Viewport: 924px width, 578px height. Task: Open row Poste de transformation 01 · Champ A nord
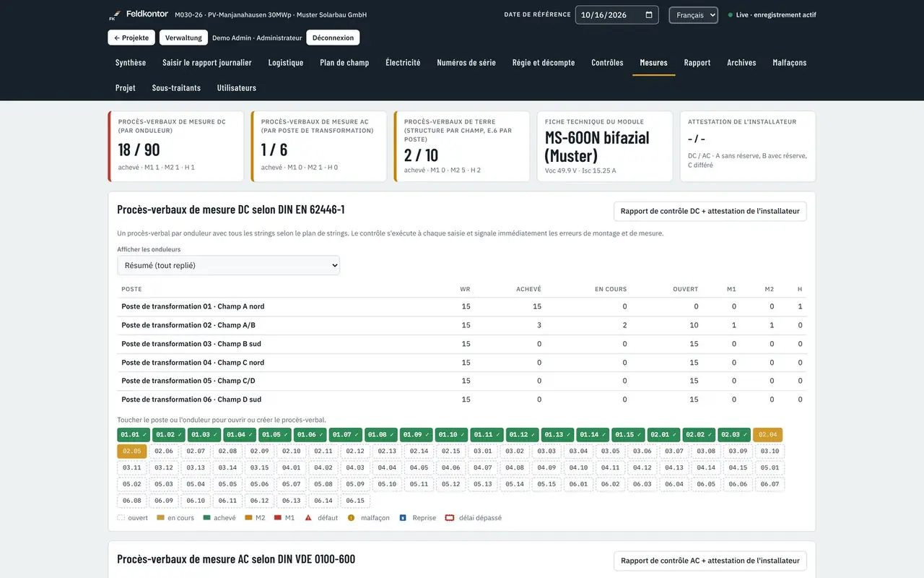[462, 307]
